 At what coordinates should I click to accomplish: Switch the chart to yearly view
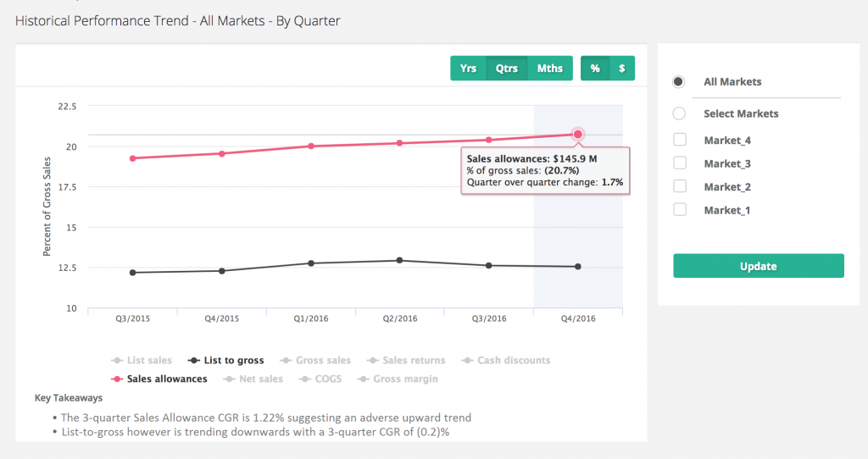(x=468, y=69)
